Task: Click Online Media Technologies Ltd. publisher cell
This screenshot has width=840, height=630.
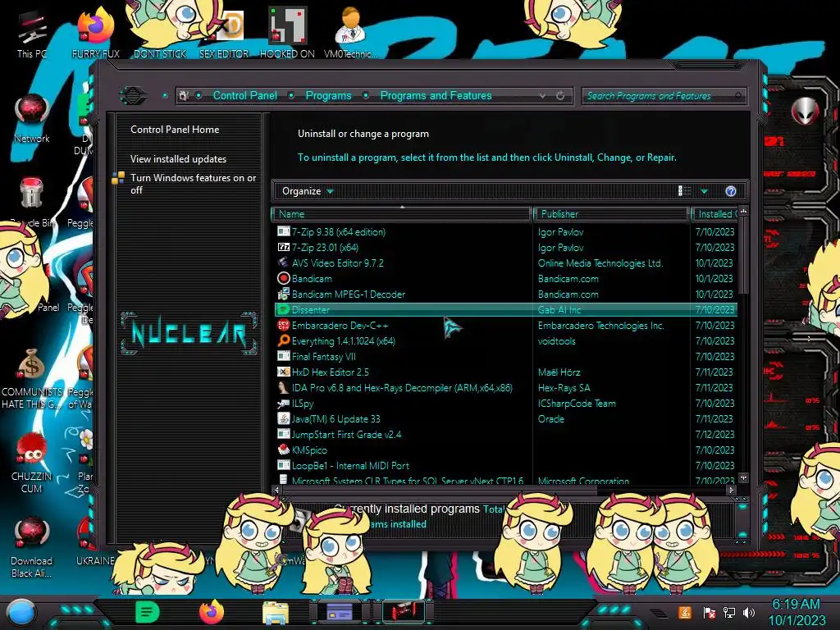Action: tap(600, 263)
